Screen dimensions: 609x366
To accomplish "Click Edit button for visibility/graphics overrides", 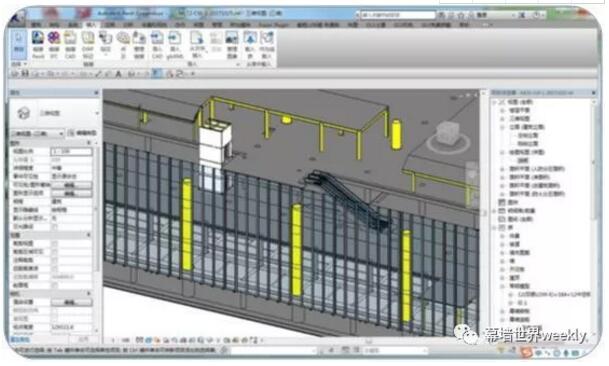I will [x=71, y=185].
